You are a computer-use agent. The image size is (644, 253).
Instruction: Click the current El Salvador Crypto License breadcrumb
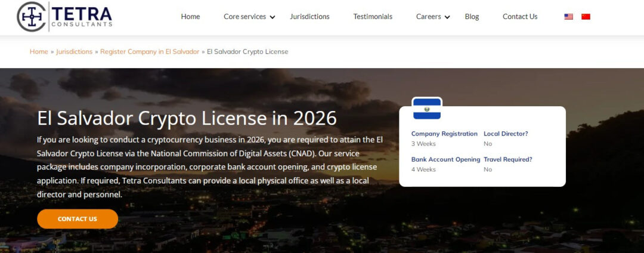click(x=247, y=52)
